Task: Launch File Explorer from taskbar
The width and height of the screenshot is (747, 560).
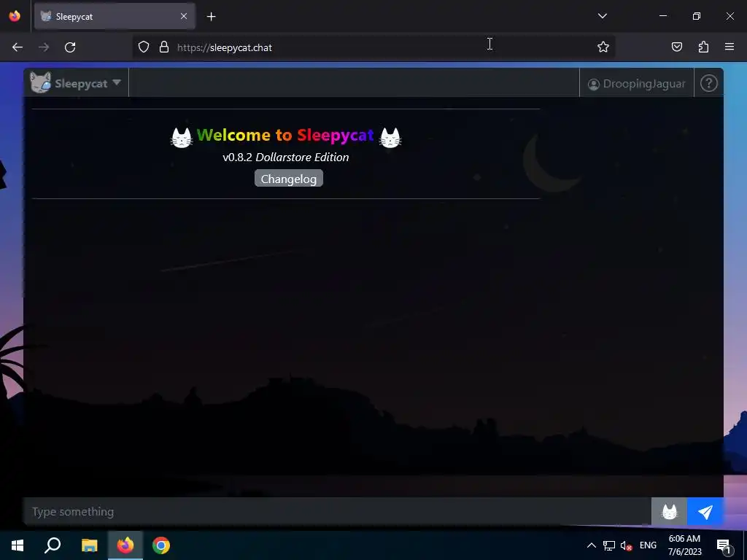Action: pyautogui.click(x=89, y=545)
